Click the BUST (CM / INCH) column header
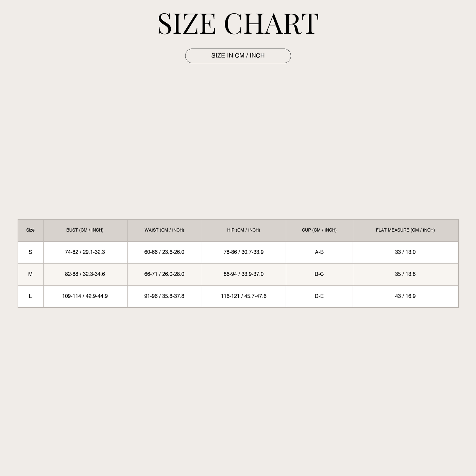 tap(85, 231)
